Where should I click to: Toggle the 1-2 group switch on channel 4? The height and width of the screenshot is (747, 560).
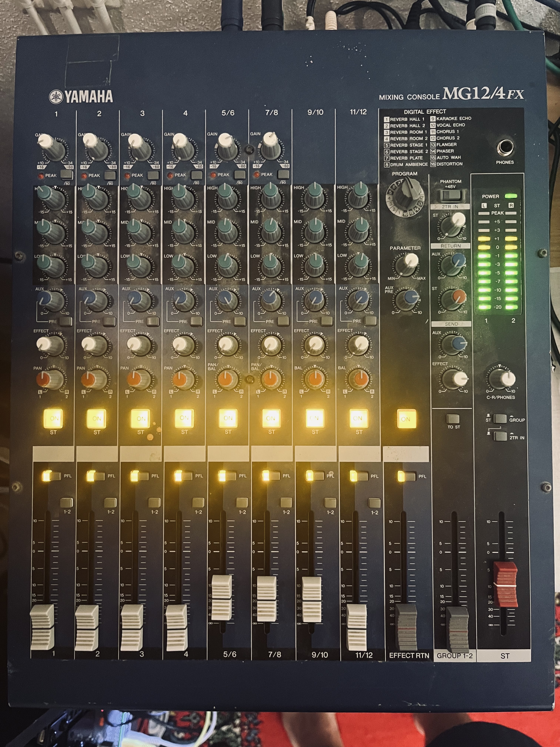[x=198, y=502]
